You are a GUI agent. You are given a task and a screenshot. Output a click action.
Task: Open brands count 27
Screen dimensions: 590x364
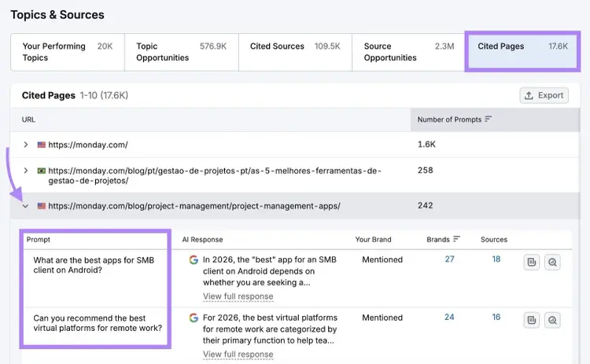pos(450,259)
